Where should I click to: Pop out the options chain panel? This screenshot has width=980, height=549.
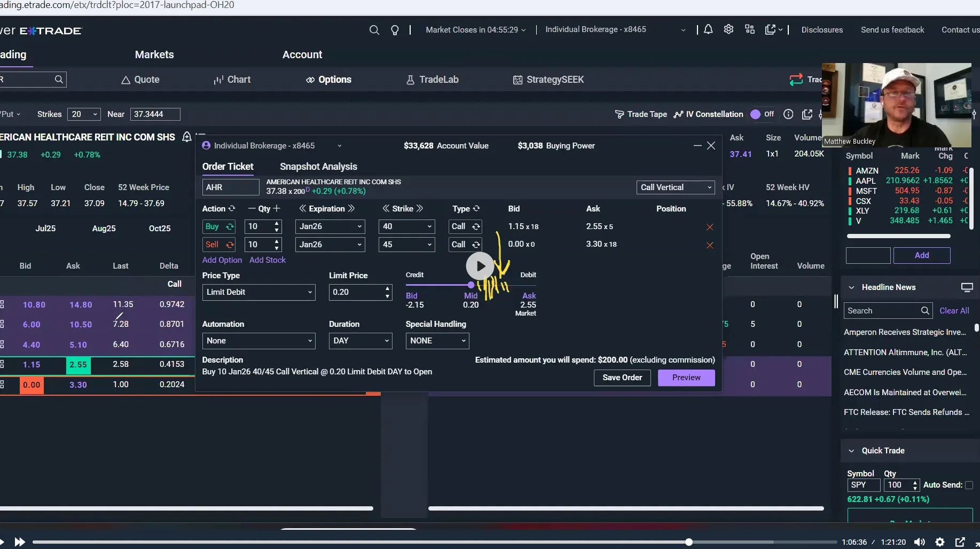coord(807,114)
